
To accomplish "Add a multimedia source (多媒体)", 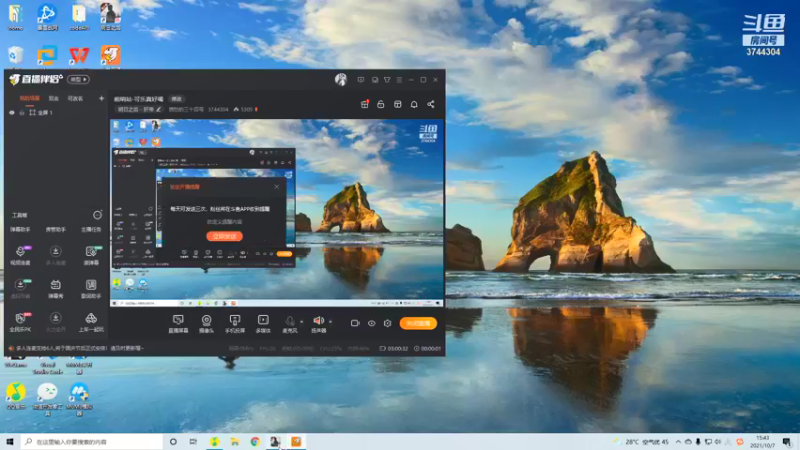I will pyautogui.click(x=263, y=323).
